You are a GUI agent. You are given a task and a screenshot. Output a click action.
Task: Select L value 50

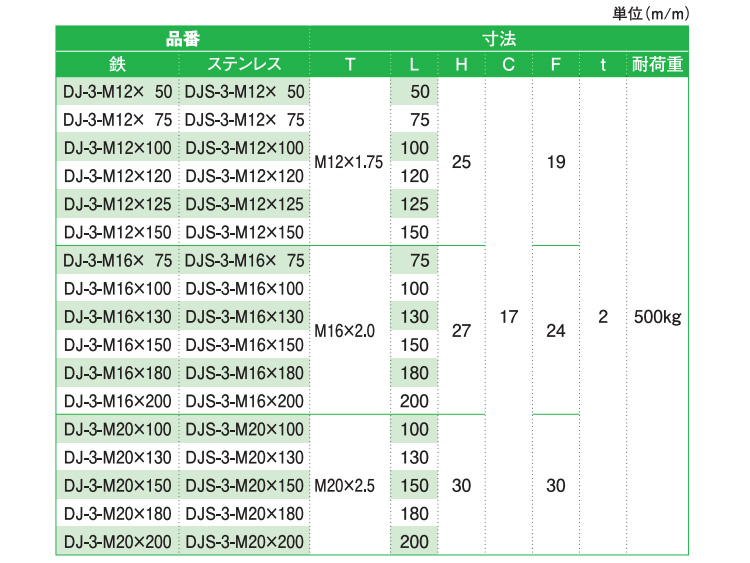pos(414,91)
